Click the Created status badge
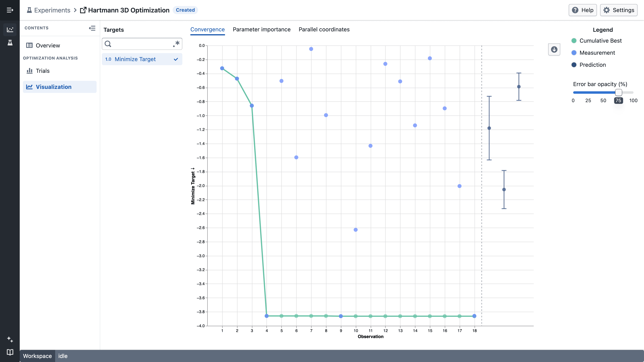 coord(185,10)
